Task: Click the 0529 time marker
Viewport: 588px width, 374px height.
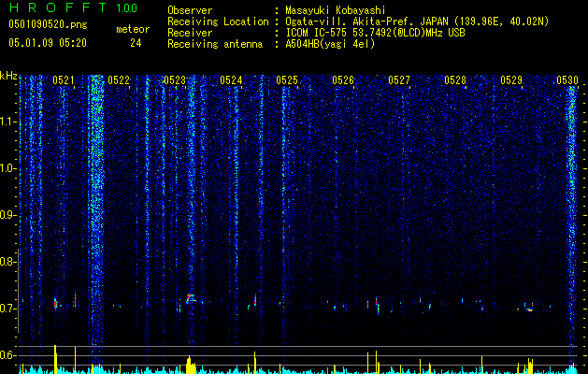Action: click(x=511, y=80)
